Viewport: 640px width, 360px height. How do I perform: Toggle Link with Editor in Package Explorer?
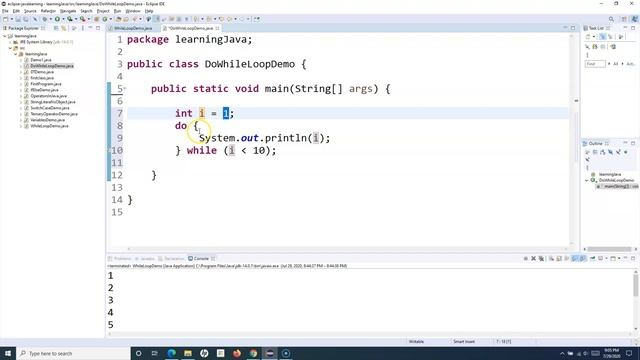coord(64,28)
